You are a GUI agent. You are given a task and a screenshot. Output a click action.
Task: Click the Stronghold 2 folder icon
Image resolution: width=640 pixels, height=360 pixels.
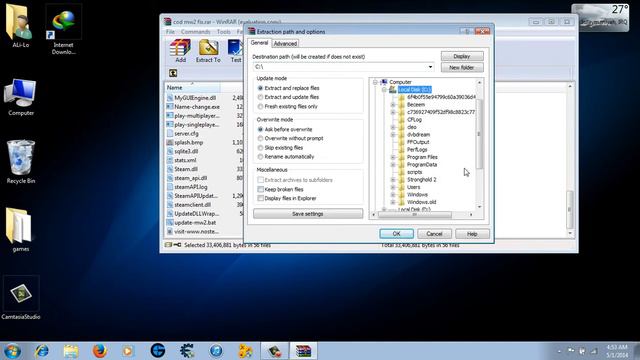point(401,180)
